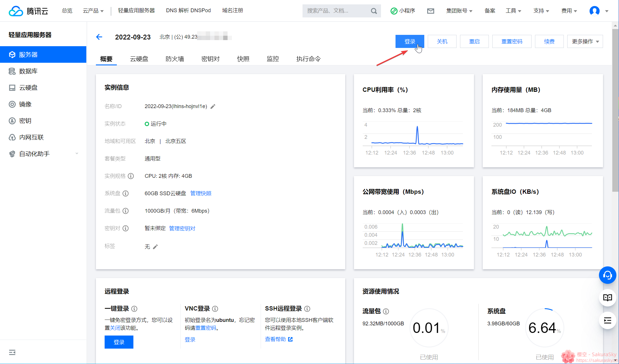Switch to the 密钥对 tab

pyautogui.click(x=210, y=59)
